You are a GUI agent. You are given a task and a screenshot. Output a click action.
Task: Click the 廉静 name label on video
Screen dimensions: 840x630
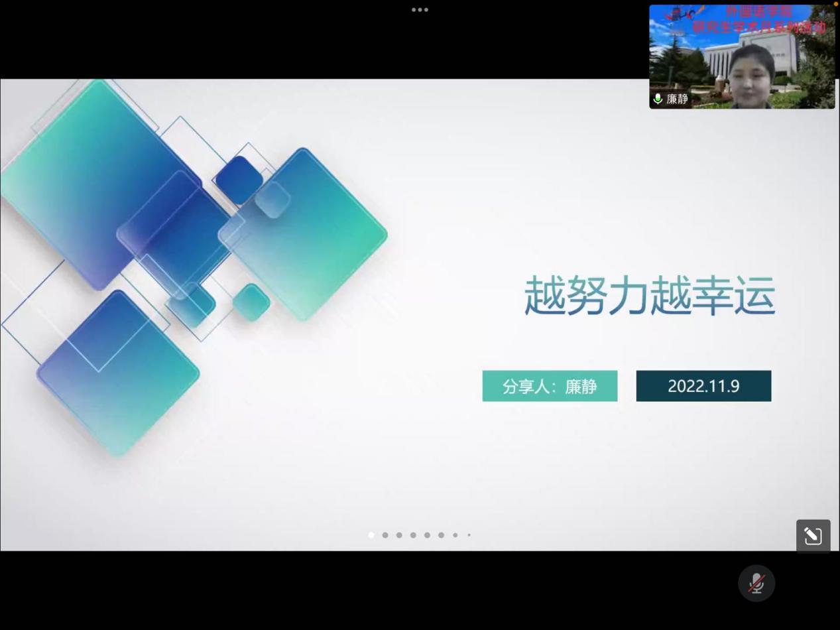(677, 99)
